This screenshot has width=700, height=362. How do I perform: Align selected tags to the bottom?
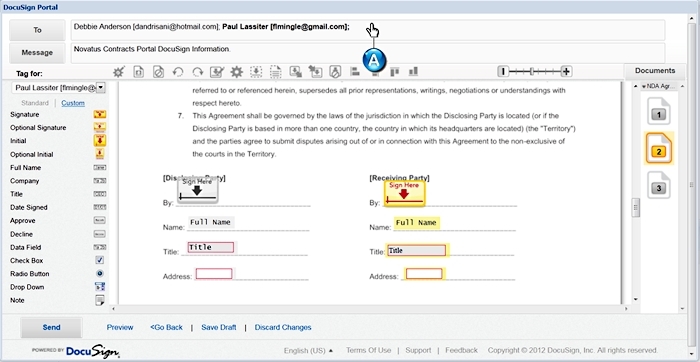tap(413, 71)
